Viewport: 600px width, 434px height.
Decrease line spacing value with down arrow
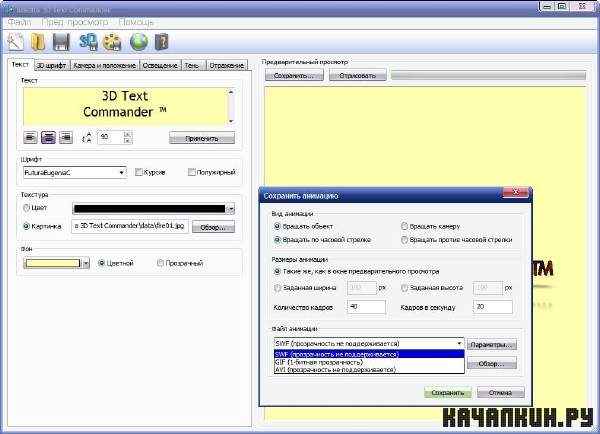pyautogui.click(x=127, y=141)
